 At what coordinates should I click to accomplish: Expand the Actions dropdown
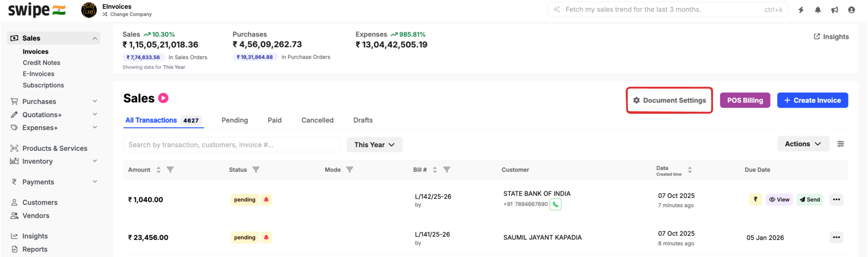pyautogui.click(x=803, y=144)
